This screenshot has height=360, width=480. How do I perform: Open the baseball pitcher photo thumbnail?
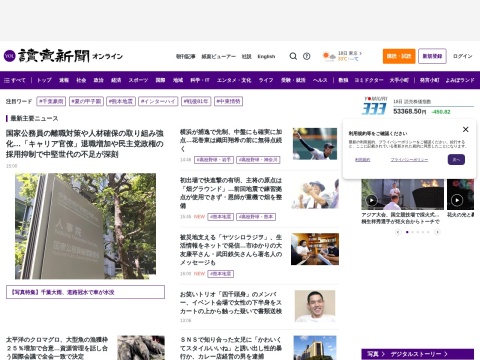pos(315,144)
